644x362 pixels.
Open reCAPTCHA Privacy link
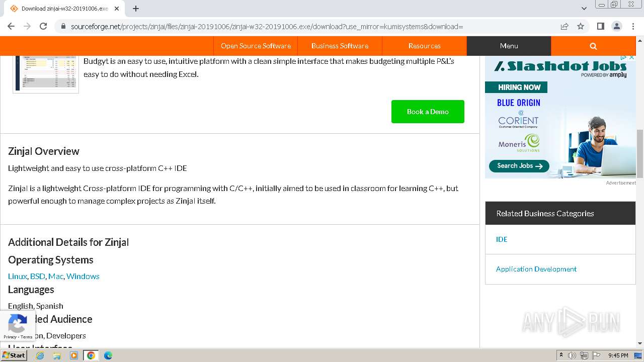pos(10,337)
